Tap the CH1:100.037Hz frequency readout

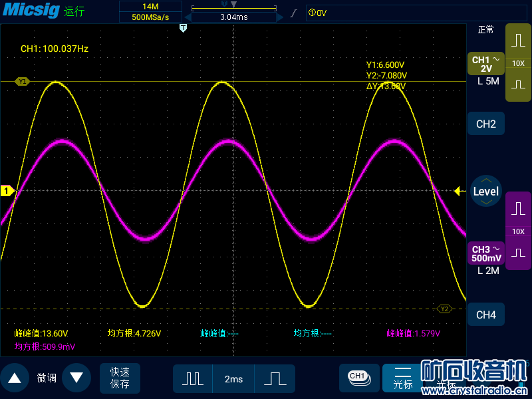click(55, 49)
